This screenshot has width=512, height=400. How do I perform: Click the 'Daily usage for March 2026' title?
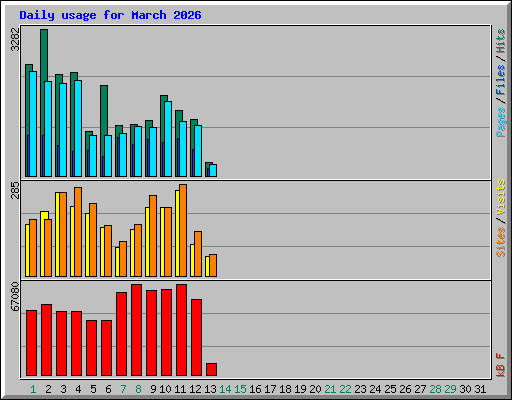click(x=110, y=15)
